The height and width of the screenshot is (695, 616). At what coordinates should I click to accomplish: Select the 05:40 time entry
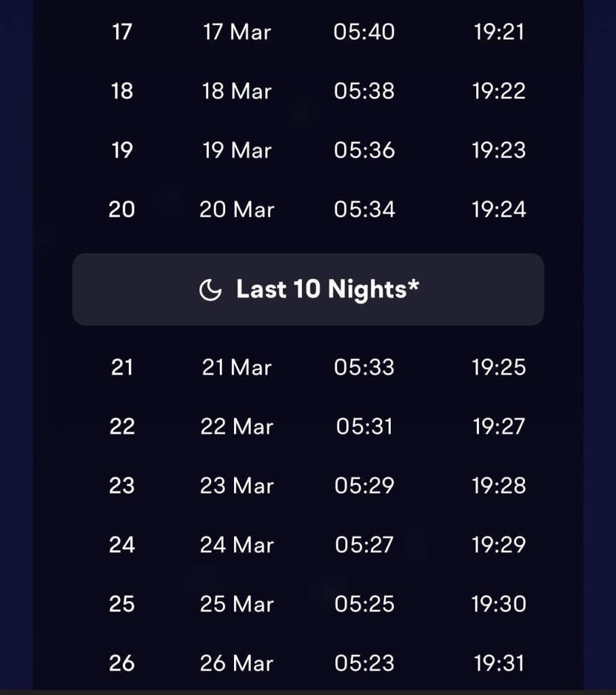[x=364, y=32]
